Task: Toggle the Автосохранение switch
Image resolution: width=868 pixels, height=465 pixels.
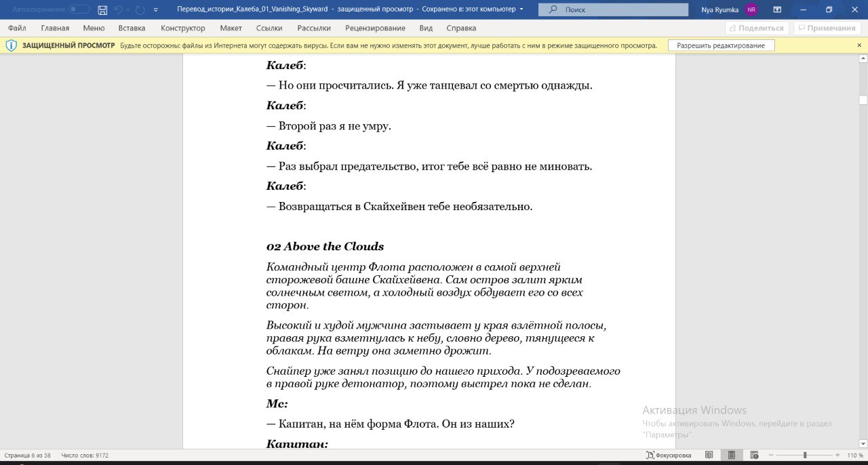Action: pos(79,9)
